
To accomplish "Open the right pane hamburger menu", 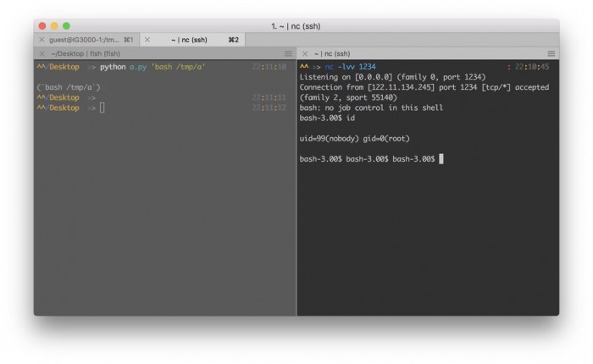I will 551,53.
